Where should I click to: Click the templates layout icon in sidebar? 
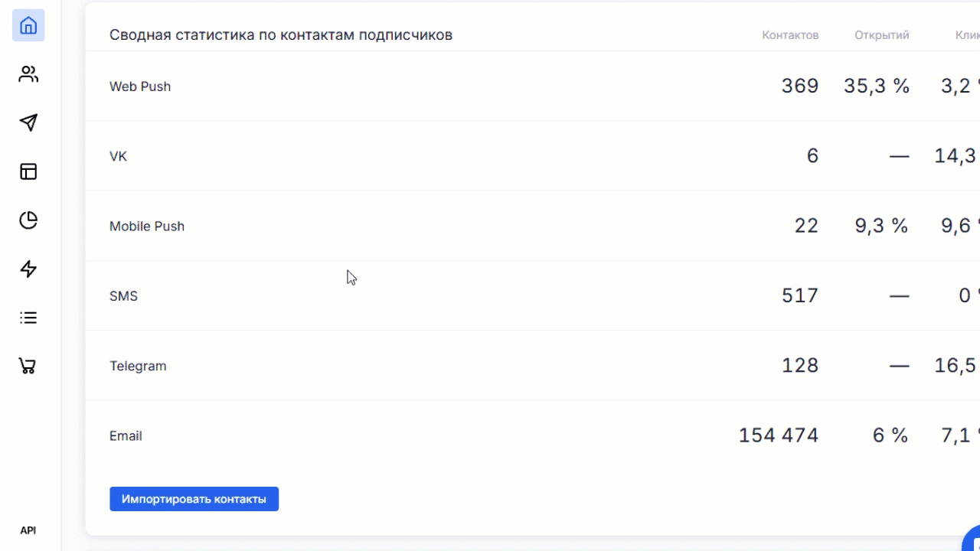point(28,171)
